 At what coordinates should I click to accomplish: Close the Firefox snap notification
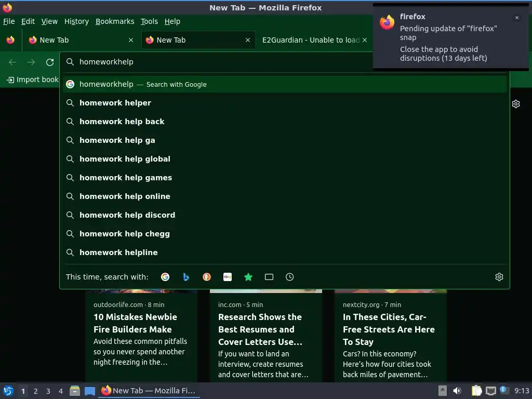tap(517, 18)
